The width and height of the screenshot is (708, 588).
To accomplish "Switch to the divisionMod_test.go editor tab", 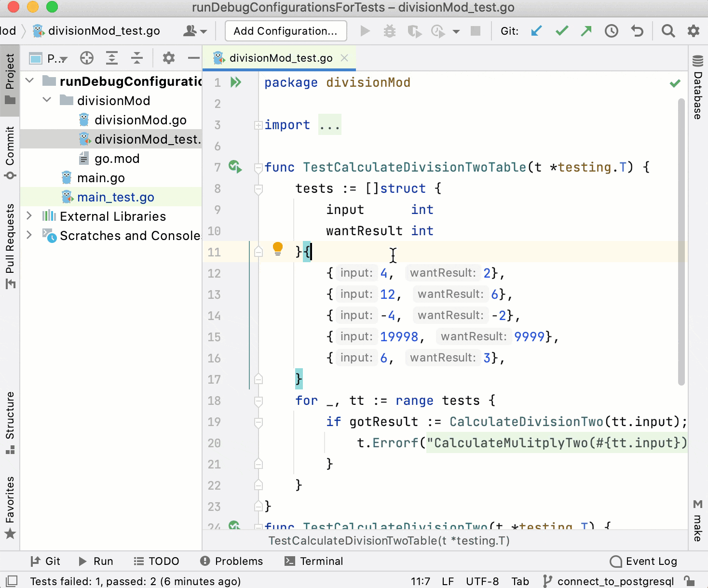I will (282, 58).
